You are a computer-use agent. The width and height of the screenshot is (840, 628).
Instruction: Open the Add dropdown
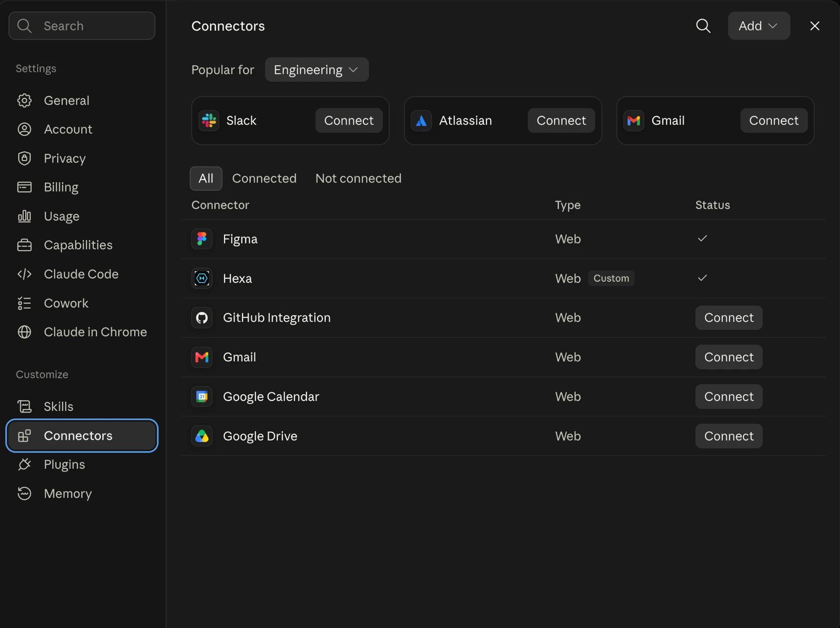pos(759,26)
